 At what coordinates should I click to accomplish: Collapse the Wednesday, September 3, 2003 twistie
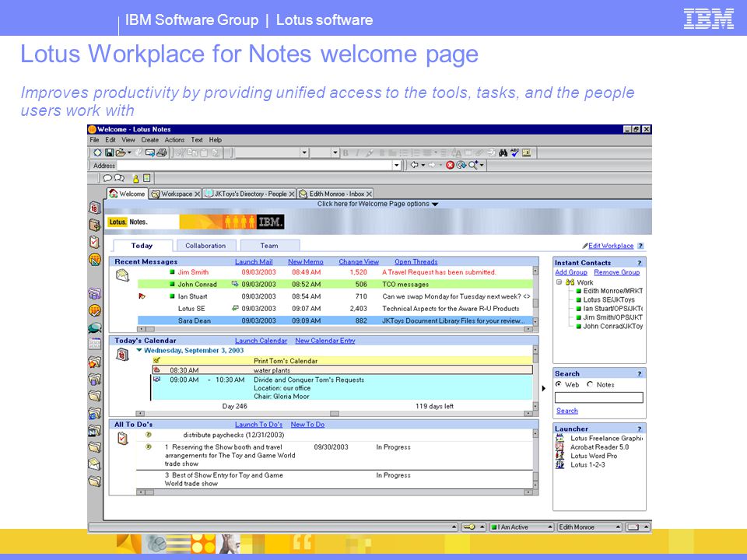[x=139, y=350]
